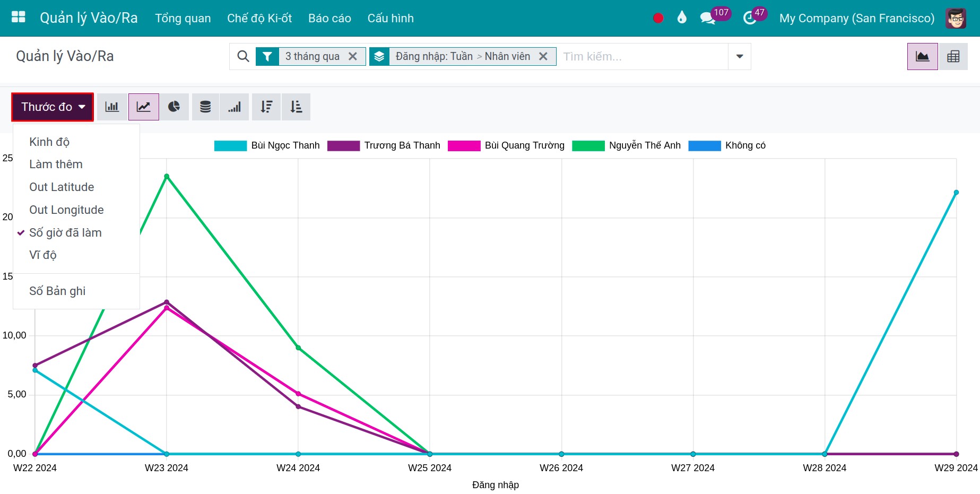
Task: Toggle the Vĩ độ measure
Action: pyautogui.click(x=76, y=255)
